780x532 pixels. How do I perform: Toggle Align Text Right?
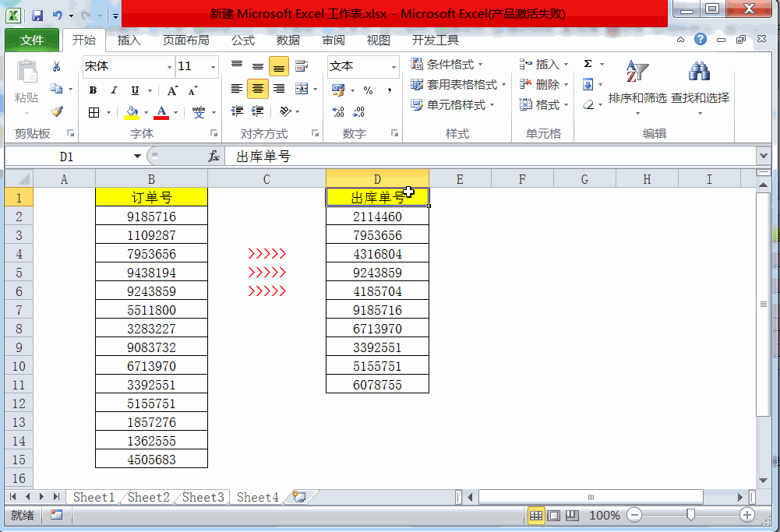pyautogui.click(x=279, y=89)
